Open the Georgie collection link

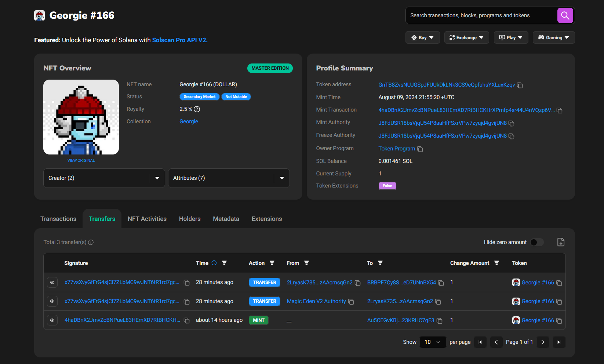click(189, 121)
